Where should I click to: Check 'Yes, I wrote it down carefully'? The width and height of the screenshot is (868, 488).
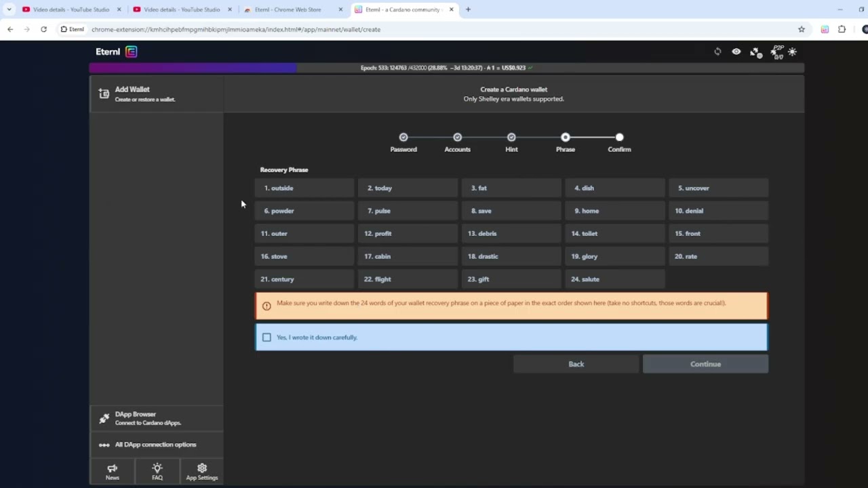point(267,337)
